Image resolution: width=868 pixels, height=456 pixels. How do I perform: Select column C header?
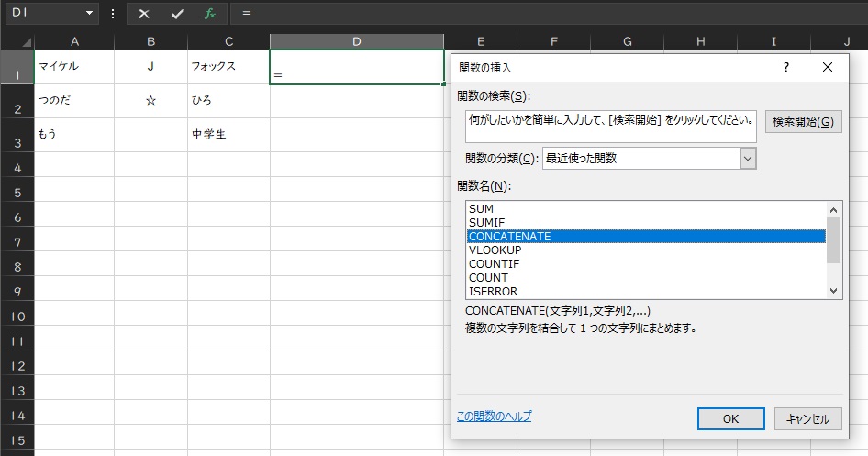pyautogui.click(x=228, y=41)
